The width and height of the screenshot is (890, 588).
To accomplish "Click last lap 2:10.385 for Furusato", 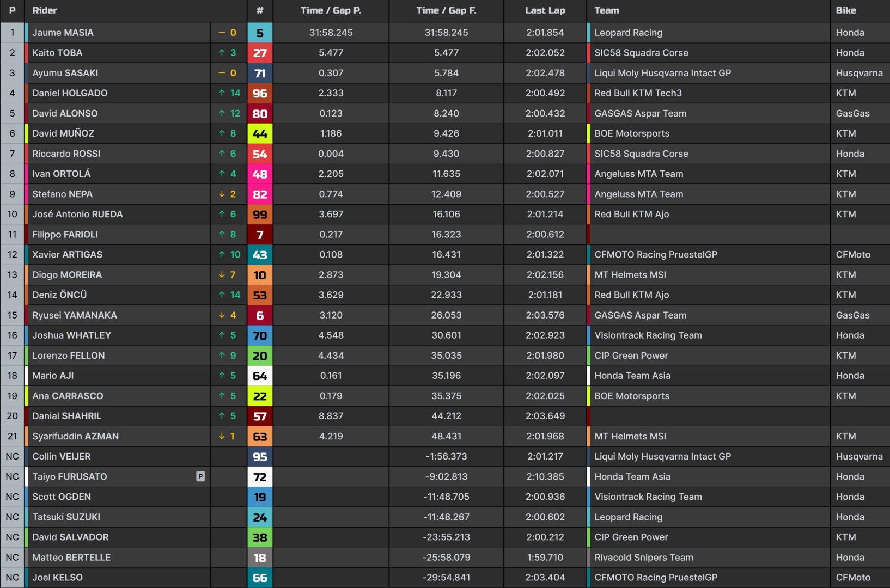I will pos(545,476).
